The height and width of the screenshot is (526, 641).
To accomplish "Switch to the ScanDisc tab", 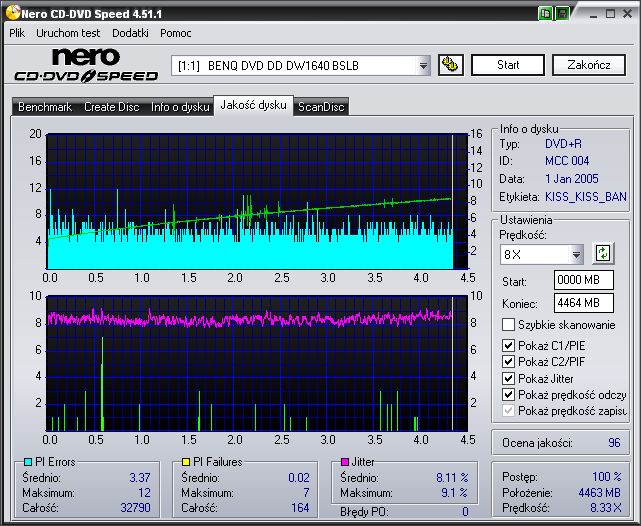I will [321, 107].
